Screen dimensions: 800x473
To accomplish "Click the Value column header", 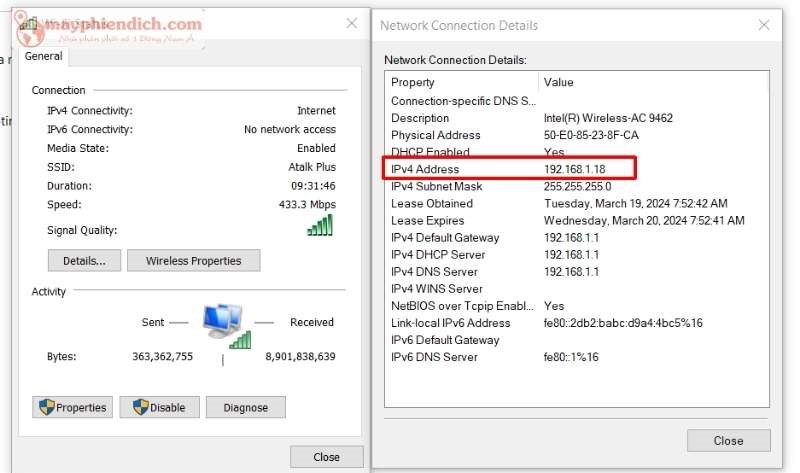I will pyautogui.click(x=654, y=82).
